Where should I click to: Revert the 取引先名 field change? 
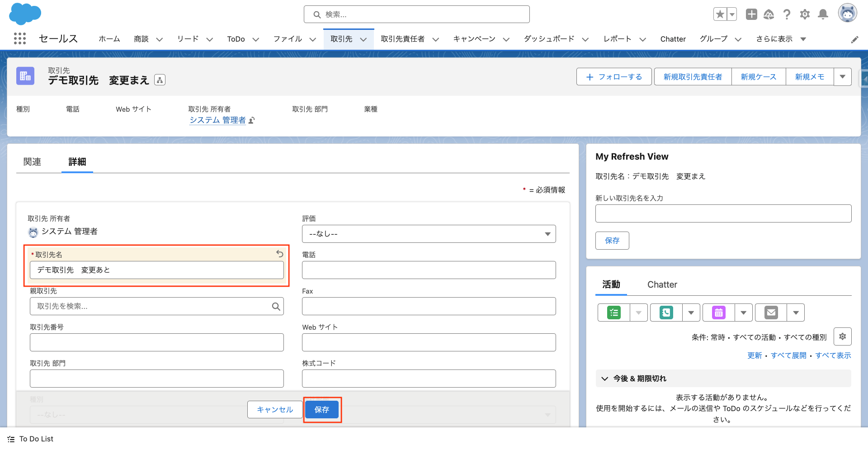coord(279,254)
